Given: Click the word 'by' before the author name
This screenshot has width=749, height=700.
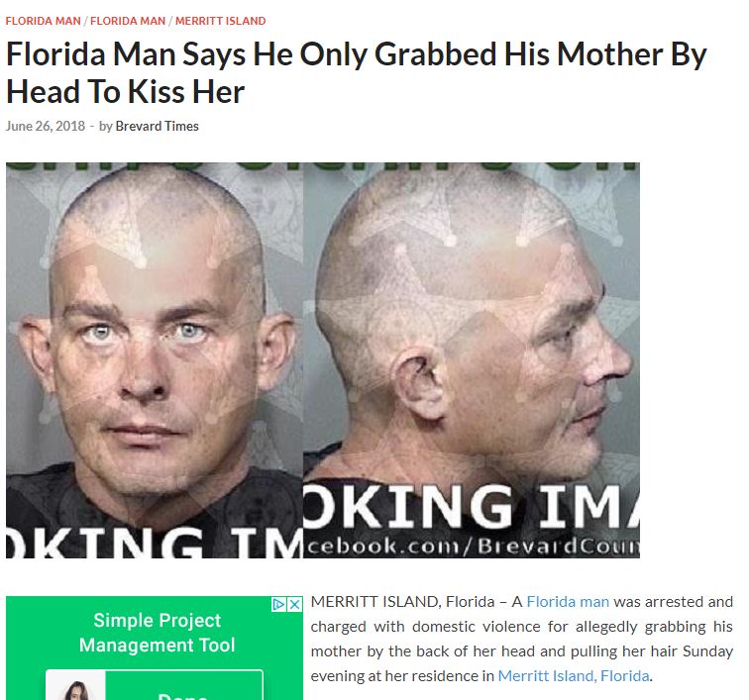Looking at the screenshot, I should coord(105,126).
